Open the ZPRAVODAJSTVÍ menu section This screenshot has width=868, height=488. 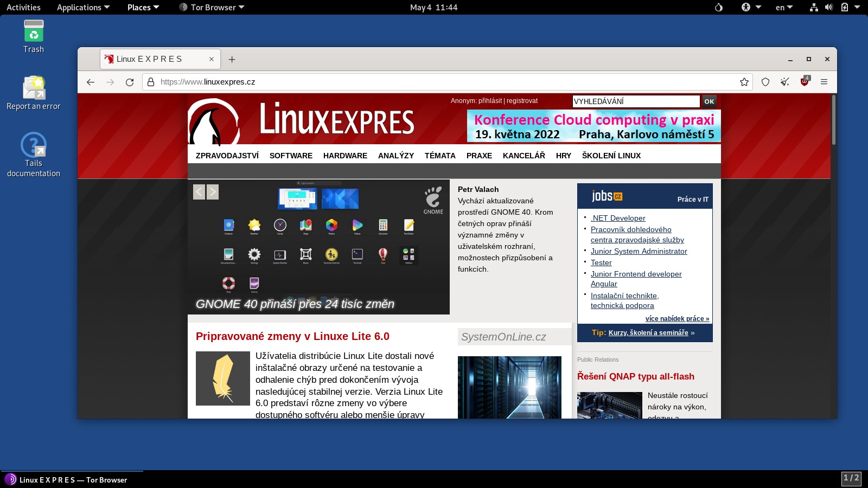[x=227, y=156]
